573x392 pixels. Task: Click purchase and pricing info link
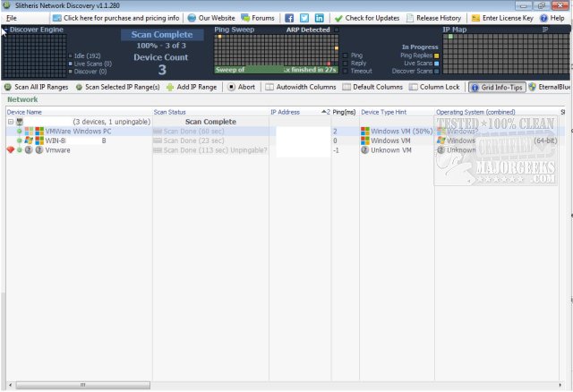coord(115,18)
